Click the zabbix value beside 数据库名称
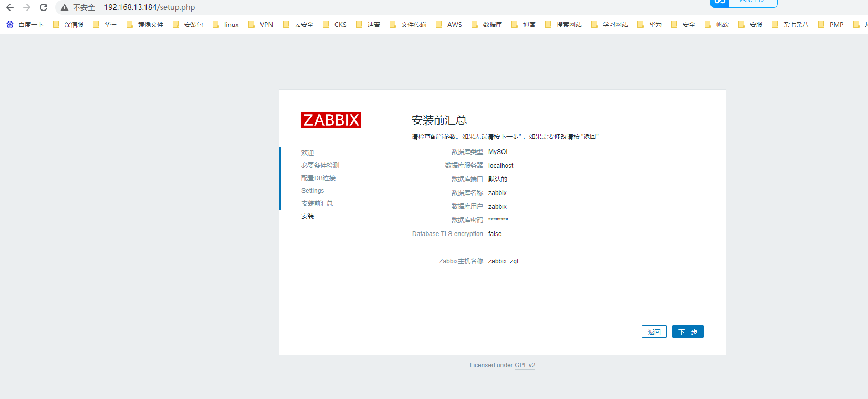868x399 pixels. pos(497,193)
